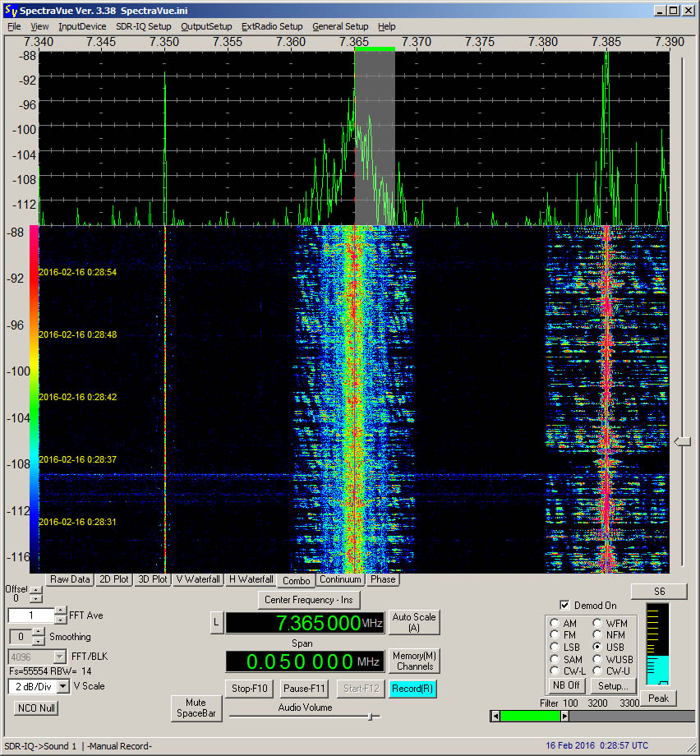
Task: Open the ExtRadio Setup menu
Action: click(x=272, y=26)
